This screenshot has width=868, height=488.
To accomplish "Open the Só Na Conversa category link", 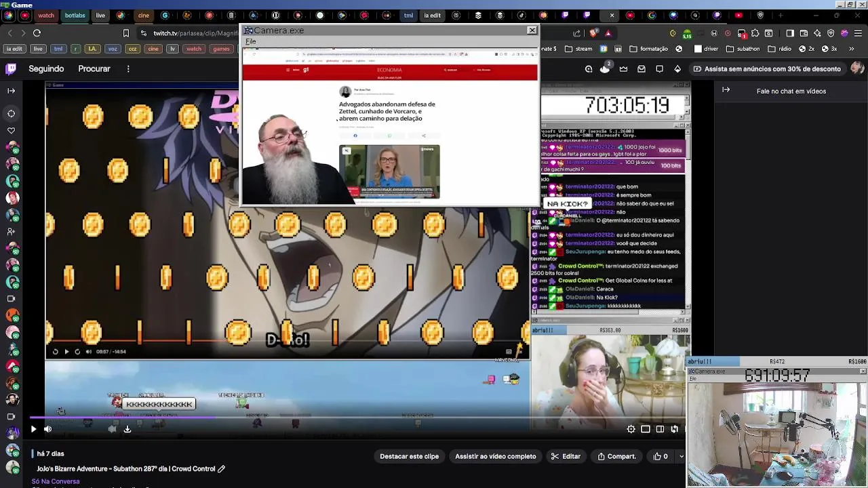I will [56, 481].
